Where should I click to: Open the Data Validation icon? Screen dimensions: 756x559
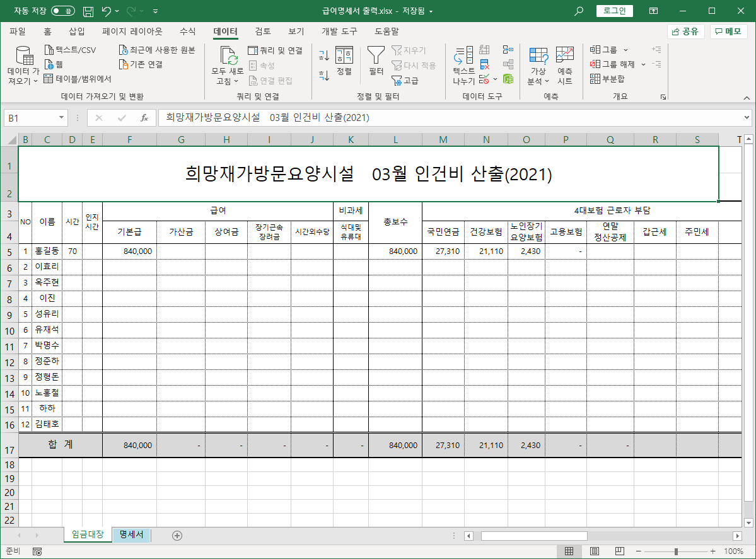click(484, 79)
